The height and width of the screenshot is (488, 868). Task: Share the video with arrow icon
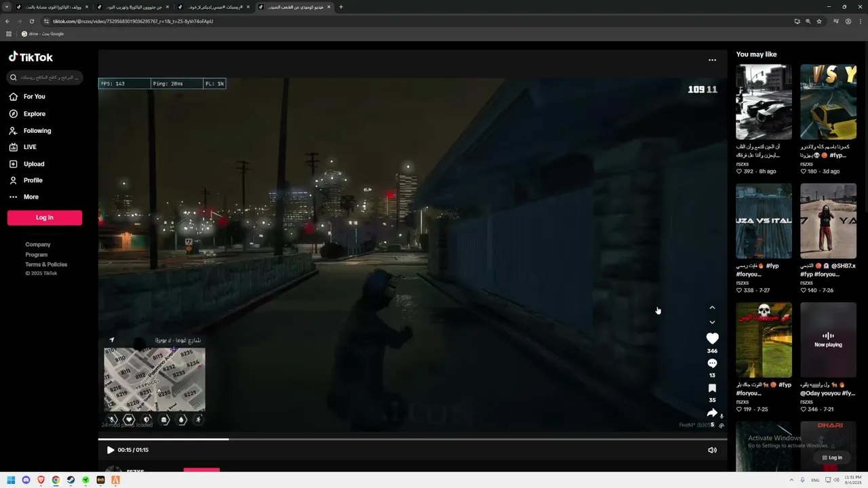coord(712,413)
